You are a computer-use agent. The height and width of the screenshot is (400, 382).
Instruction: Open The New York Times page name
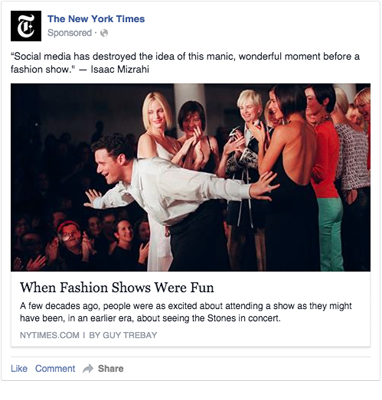point(96,19)
